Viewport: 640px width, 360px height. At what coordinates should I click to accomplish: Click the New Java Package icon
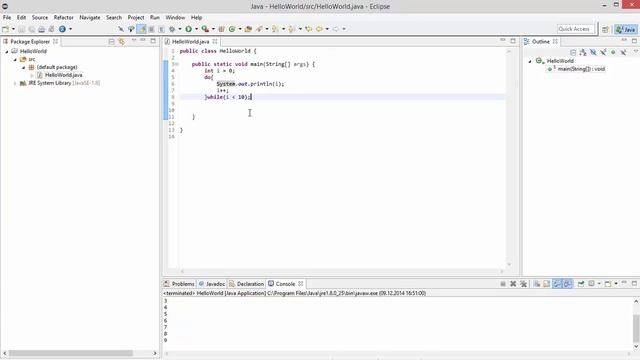(x=221, y=29)
